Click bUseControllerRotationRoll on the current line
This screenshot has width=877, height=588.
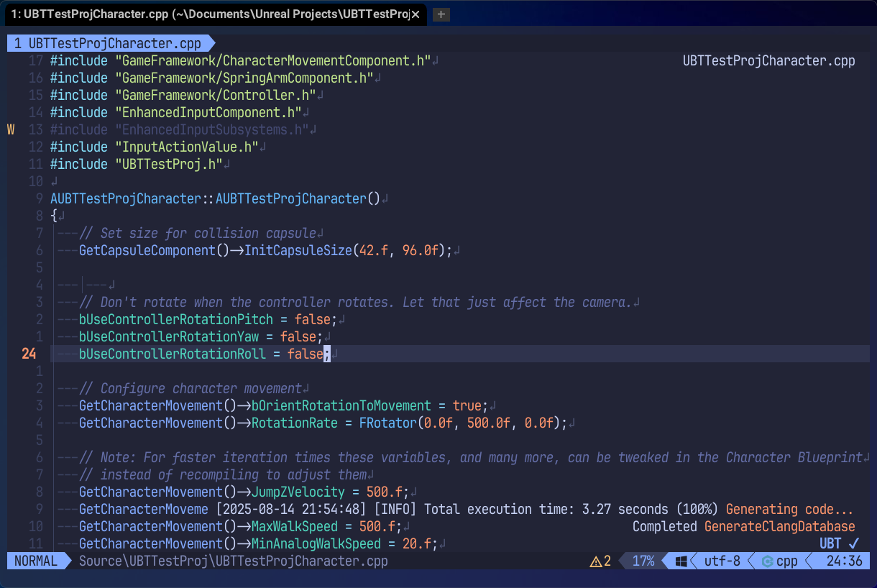(x=173, y=354)
